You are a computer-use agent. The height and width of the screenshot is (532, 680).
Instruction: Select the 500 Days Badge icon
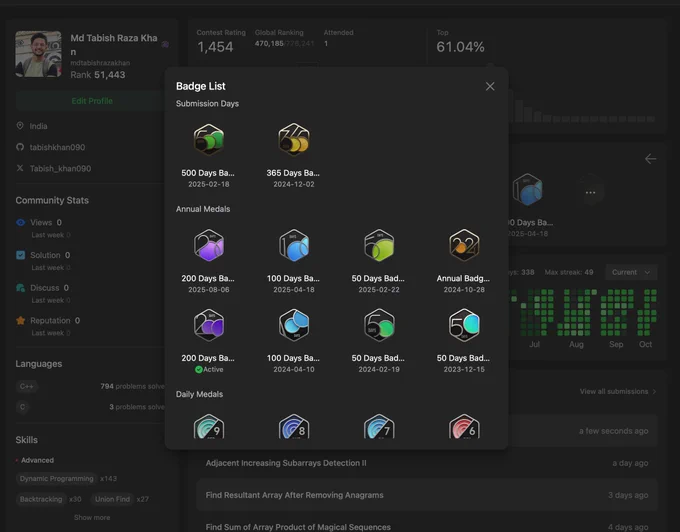click(208, 139)
